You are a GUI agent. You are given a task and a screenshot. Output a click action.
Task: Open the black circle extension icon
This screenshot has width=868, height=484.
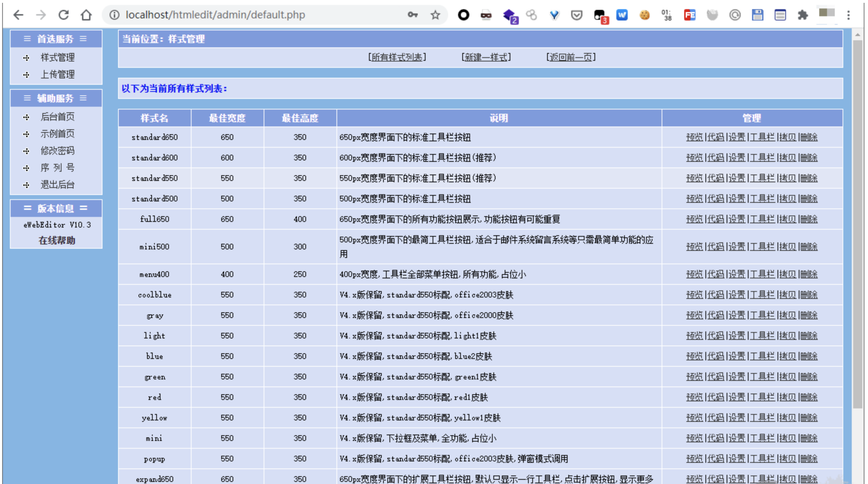click(463, 15)
